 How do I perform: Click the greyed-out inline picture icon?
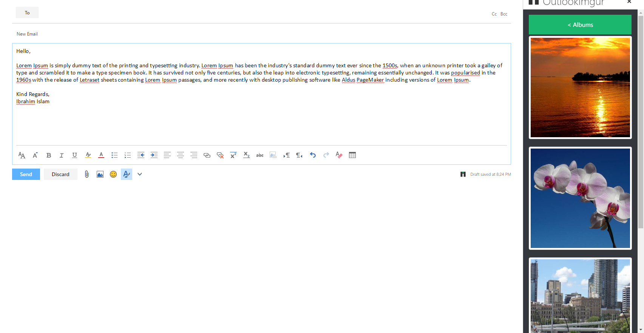click(x=273, y=155)
